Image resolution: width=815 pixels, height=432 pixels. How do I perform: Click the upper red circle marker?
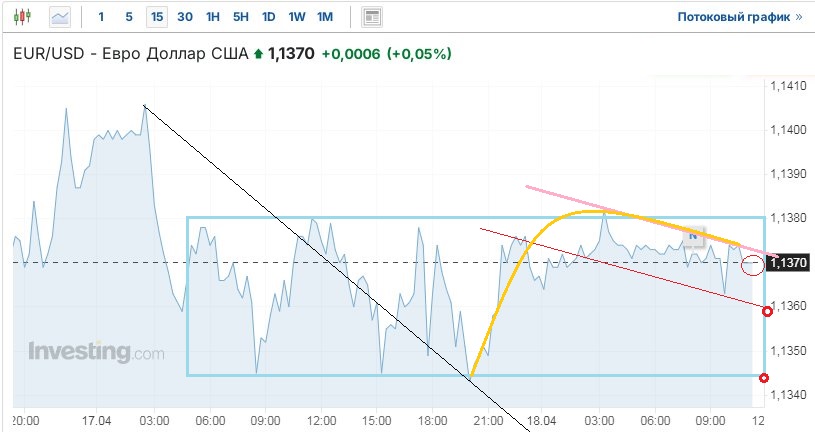(767, 312)
